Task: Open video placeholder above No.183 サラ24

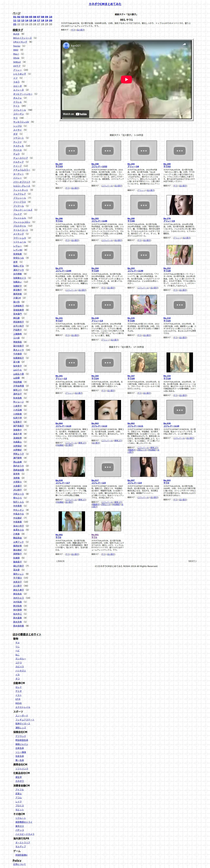Action: [108, 363]
